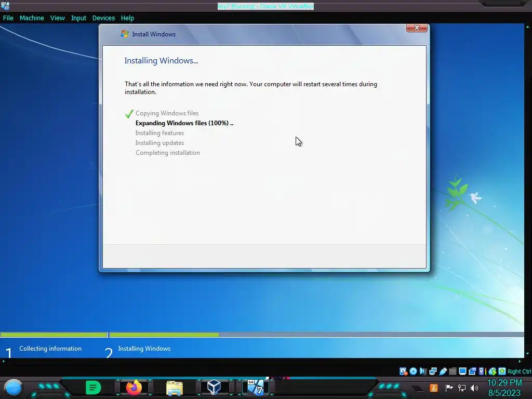This screenshot has width=532, height=399.
Task: Click the volume speaker tray icon
Action: (474, 388)
